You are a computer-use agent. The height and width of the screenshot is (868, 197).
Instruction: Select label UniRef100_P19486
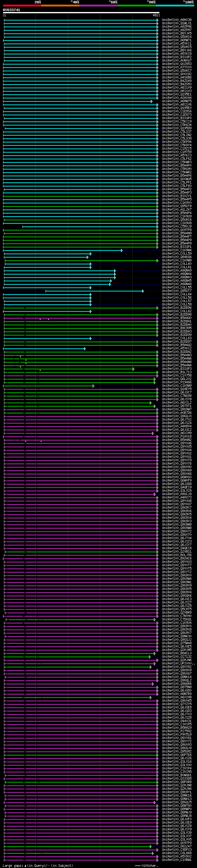coord(177,382)
